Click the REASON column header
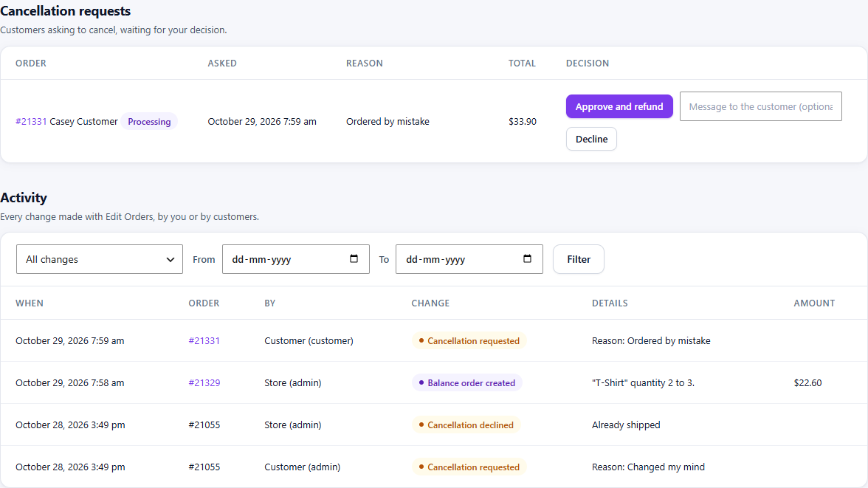868x488 pixels. tap(365, 63)
